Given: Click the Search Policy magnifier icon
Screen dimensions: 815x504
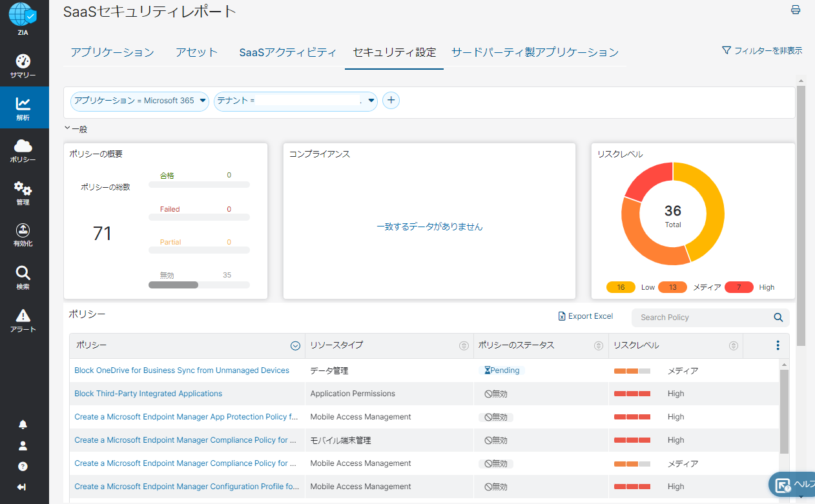Looking at the screenshot, I should click(x=778, y=318).
